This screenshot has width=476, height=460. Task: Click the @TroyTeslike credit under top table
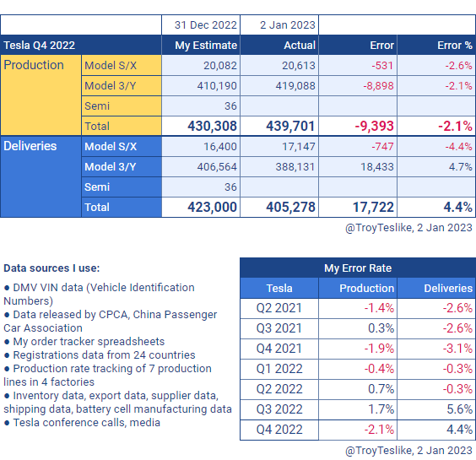coord(408,228)
